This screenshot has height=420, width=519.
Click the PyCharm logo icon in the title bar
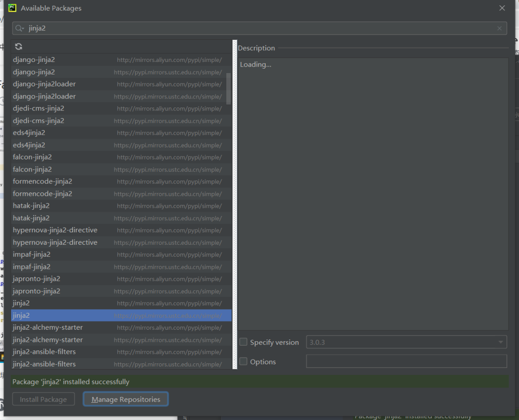coord(12,8)
